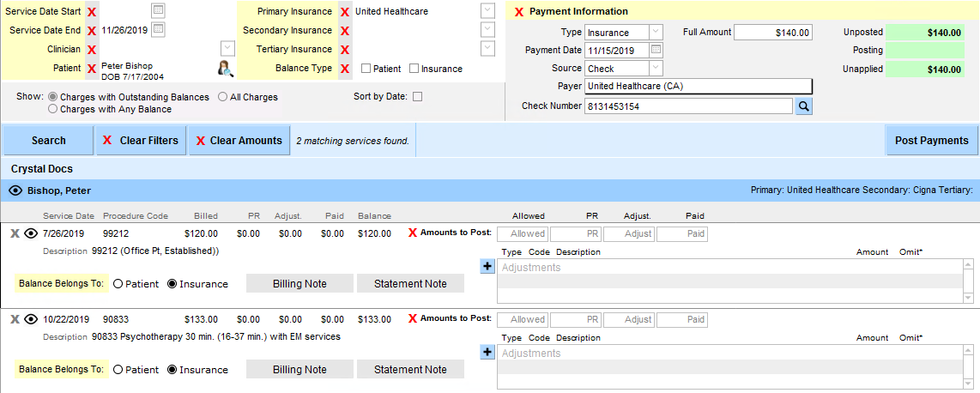The image size is (980, 393).
Task: Click the Full Amount input field
Action: coord(772,33)
